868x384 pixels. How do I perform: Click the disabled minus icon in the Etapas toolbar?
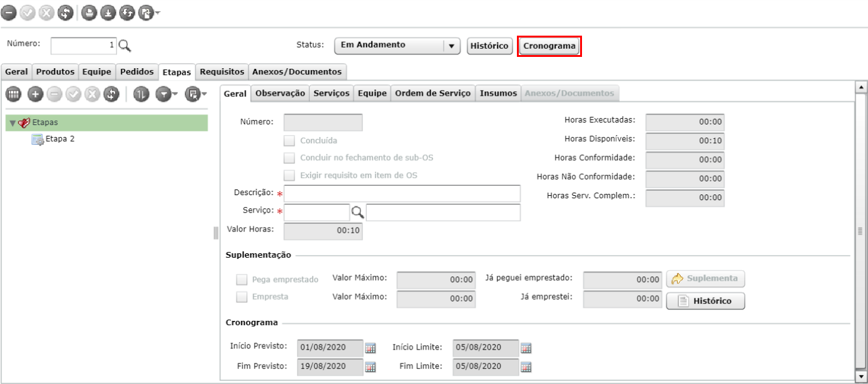click(x=54, y=94)
